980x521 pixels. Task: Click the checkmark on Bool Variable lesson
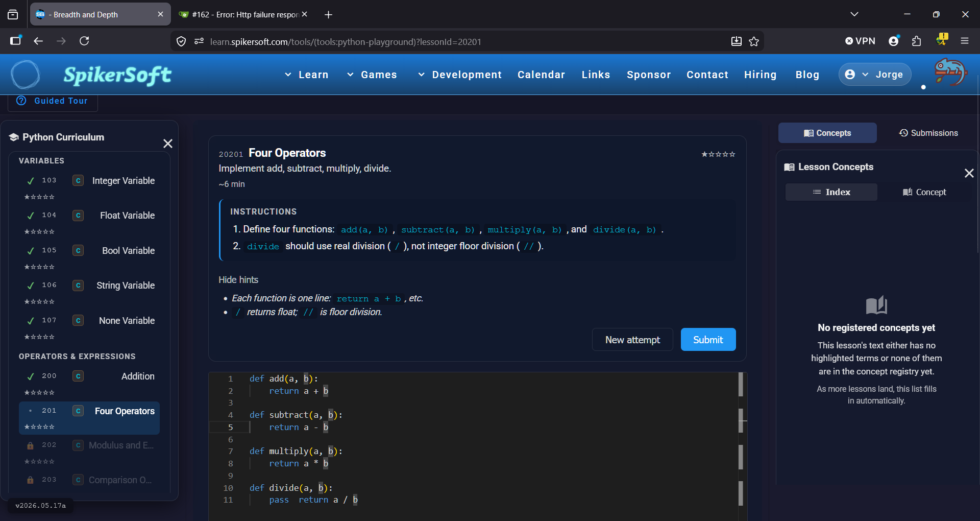coord(31,250)
